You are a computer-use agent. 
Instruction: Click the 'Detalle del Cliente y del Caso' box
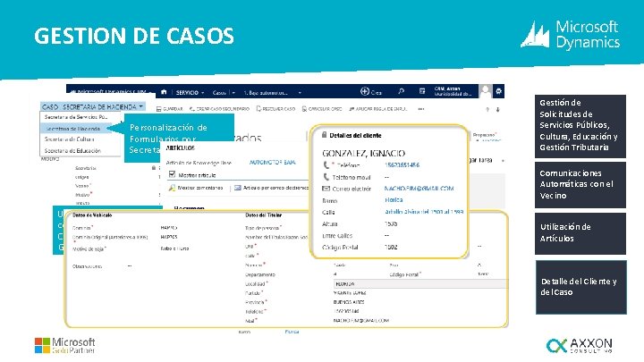(581, 287)
